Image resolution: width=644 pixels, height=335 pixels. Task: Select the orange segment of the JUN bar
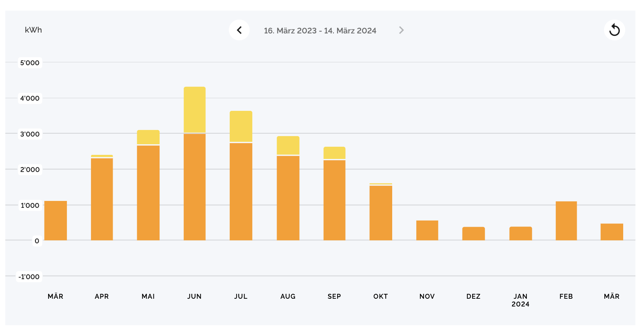coord(195,187)
